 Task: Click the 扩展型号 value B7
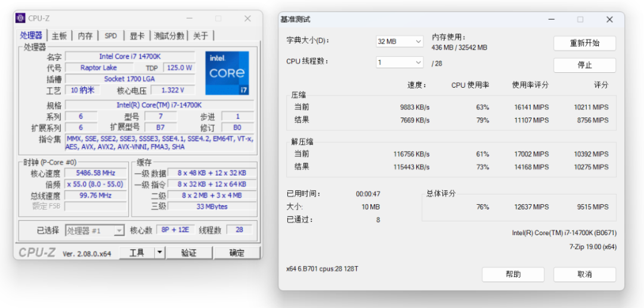pyautogui.click(x=160, y=128)
